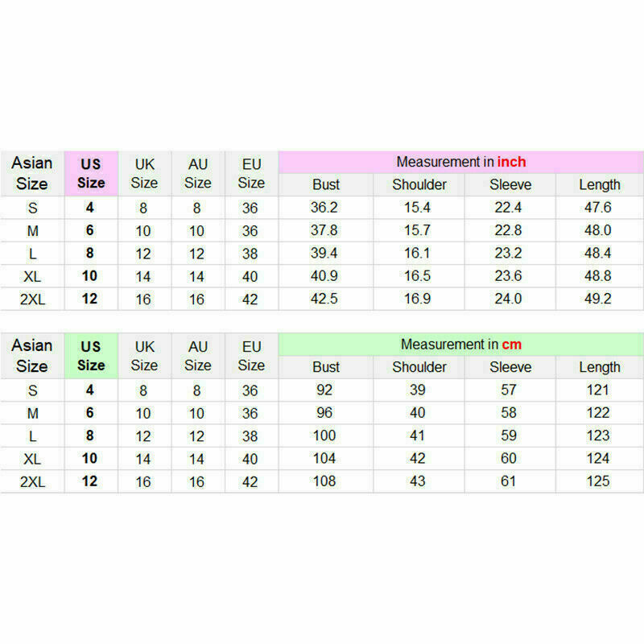Click the Shoulder column header in cm table
644x644 pixels.
click(419, 367)
